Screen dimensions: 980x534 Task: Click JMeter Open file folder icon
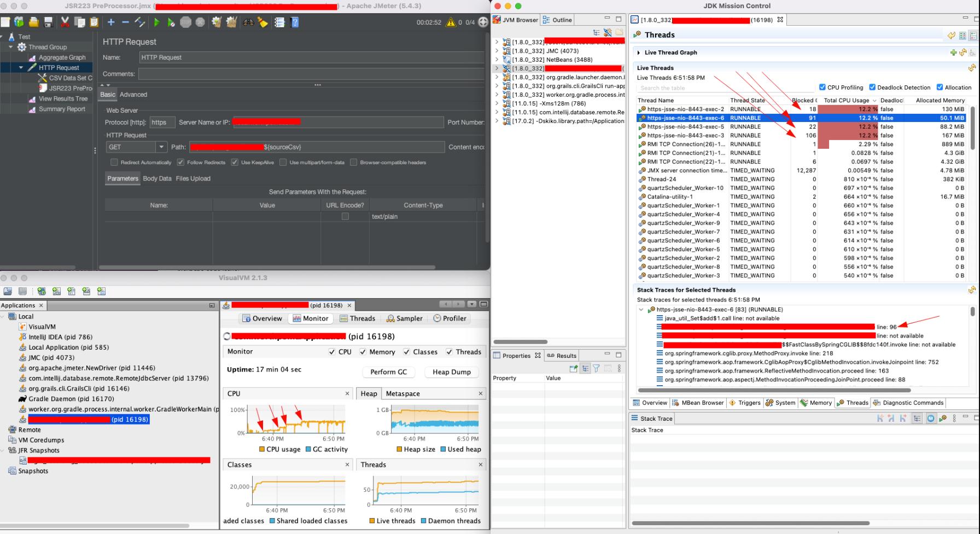pyautogui.click(x=34, y=22)
